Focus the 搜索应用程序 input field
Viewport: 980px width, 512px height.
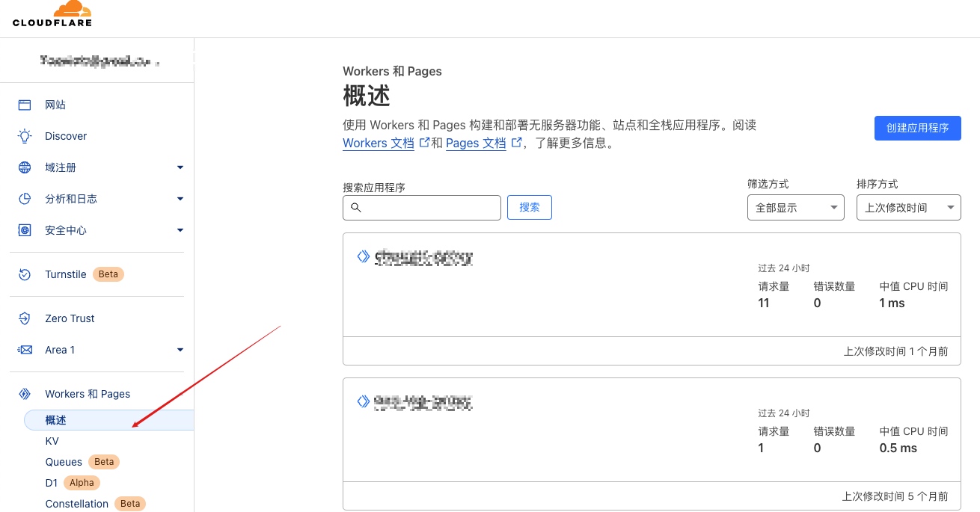click(422, 208)
